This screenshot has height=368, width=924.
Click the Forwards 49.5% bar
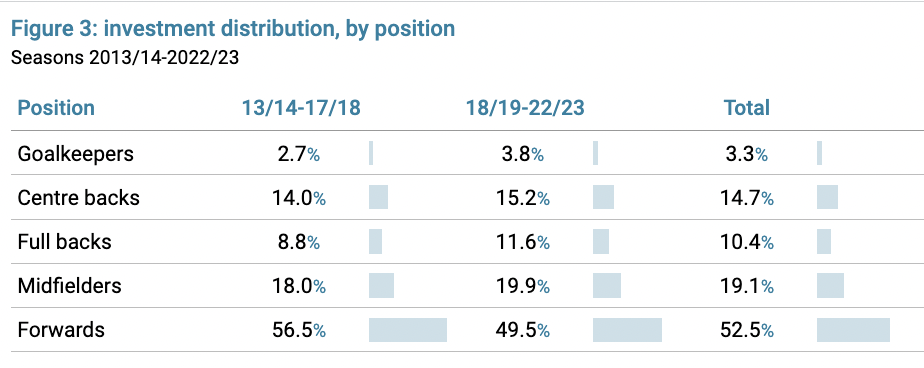pos(628,330)
